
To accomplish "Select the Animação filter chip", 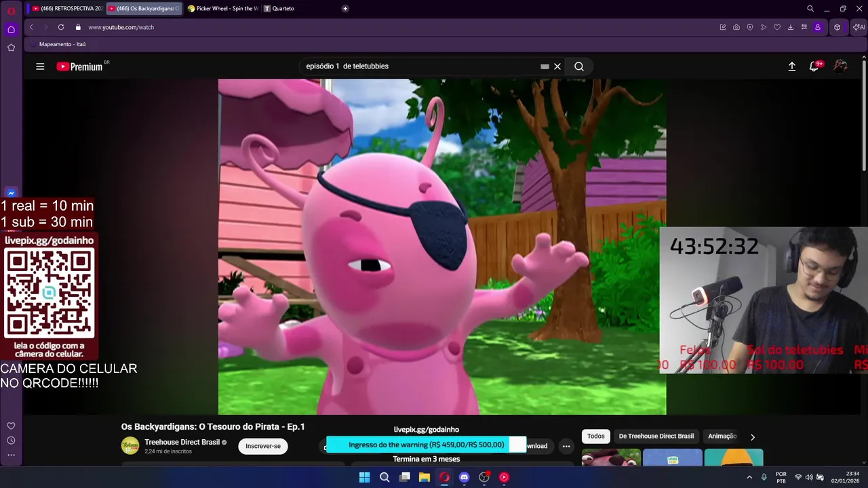I will click(722, 436).
